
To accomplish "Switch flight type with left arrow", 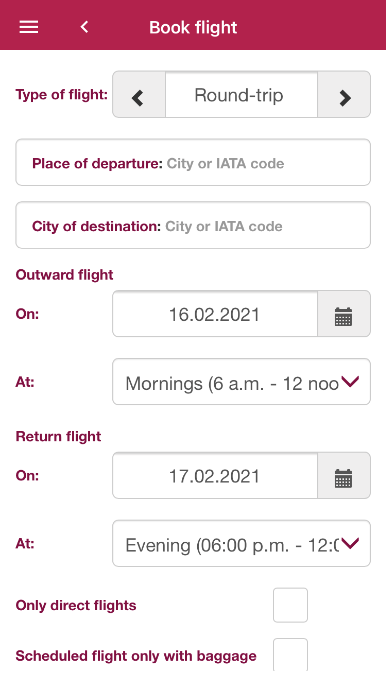I will point(139,94).
